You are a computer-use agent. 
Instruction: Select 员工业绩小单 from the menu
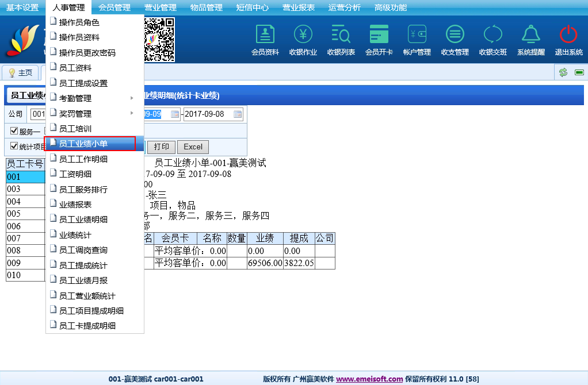tap(90, 144)
